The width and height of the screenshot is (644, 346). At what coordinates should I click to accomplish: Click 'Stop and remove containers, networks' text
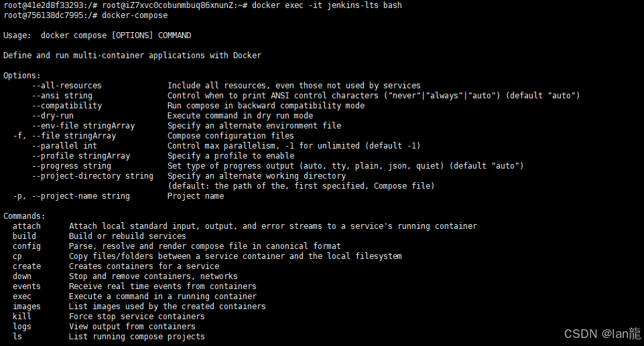pos(153,276)
